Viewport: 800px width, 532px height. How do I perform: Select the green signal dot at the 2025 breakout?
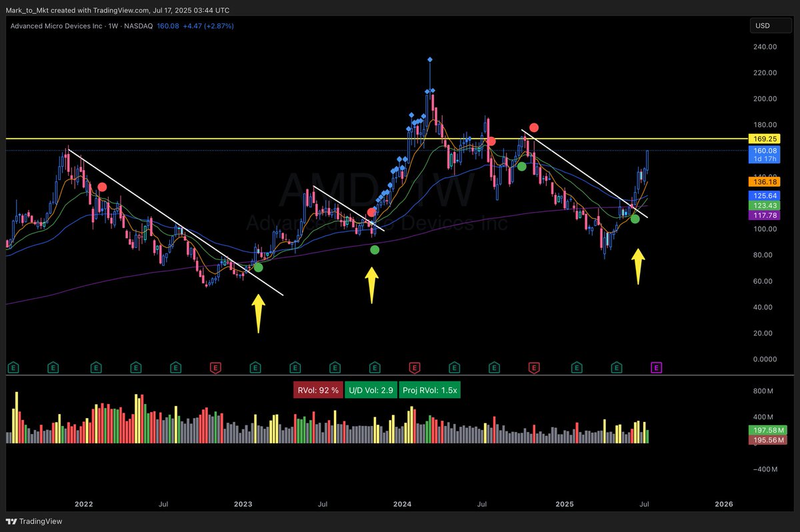tap(635, 218)
